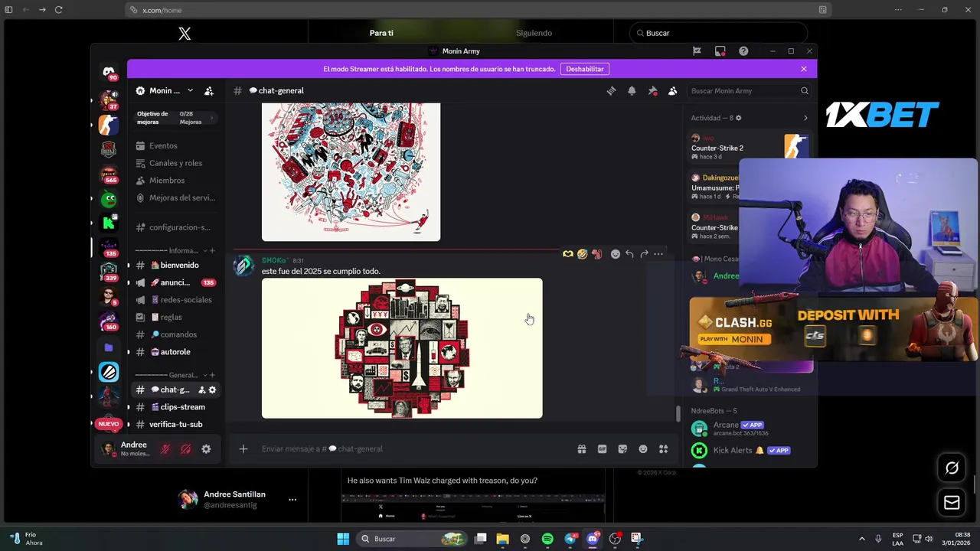Screen dimensions: 980x551
Task: Open notification settings bell icon
Action: 632,90
